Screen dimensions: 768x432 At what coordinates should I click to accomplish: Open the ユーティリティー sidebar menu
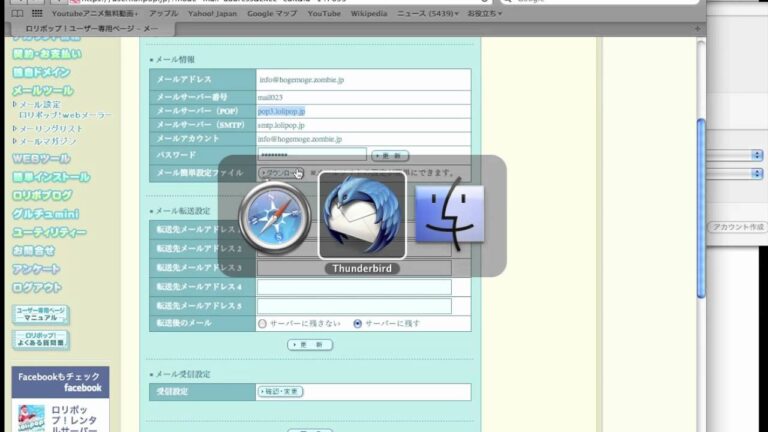click(x=49, y=232)
